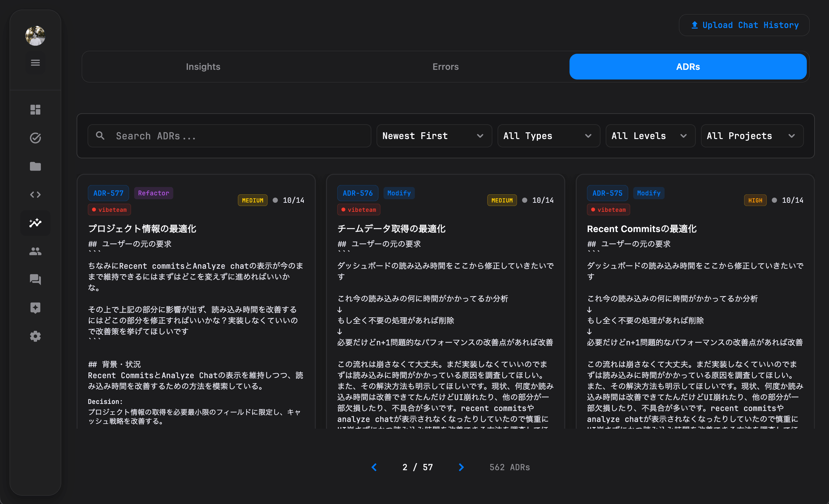The height and width of the screenshot is (504, 829).
Task: Select the analytics sparkle-chart icon
Action: 35,223
